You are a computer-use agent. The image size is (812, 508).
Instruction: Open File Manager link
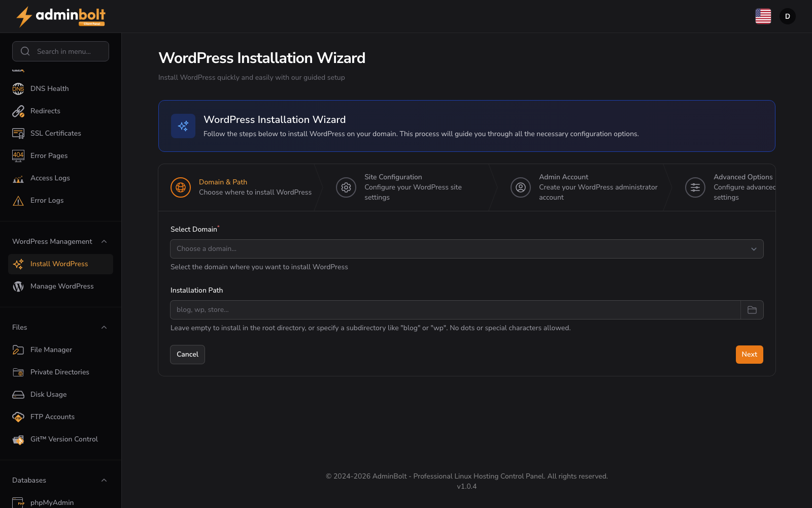point(60,350)
